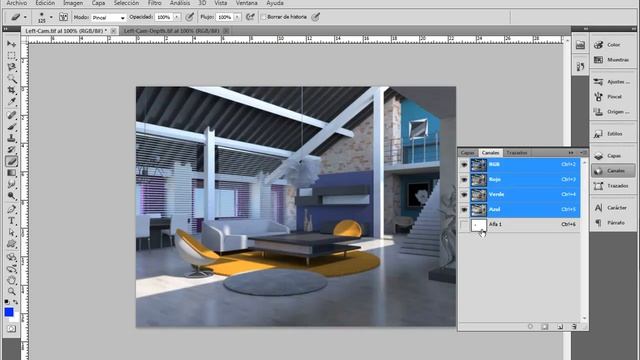Select the Healing Brush tool
Image resolution: width=640 pixels, height=360 pixels.
tap(11, 115)
